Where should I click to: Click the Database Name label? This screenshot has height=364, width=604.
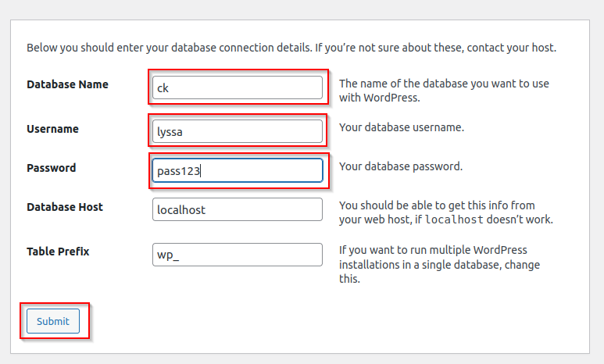67,84
